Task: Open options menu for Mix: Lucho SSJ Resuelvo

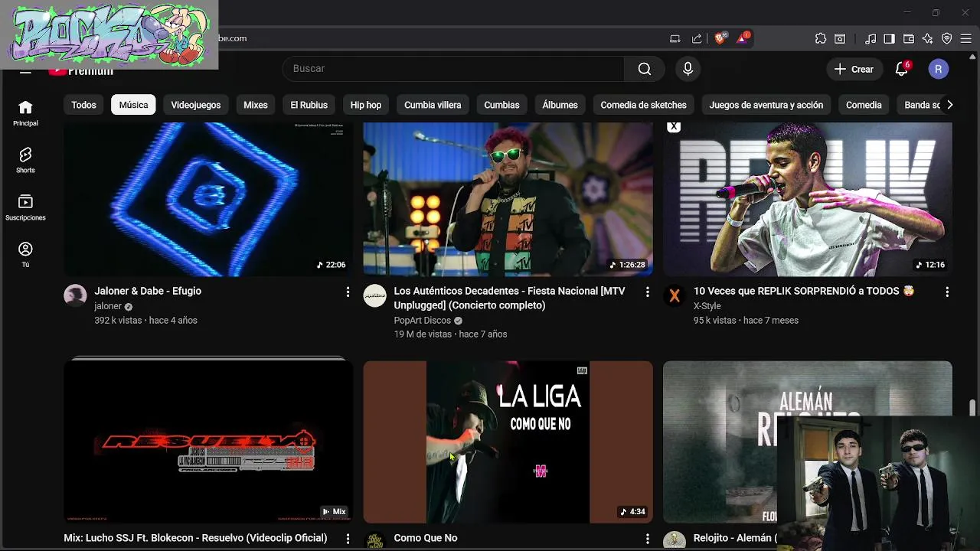Action: click(x=348, y=539)
